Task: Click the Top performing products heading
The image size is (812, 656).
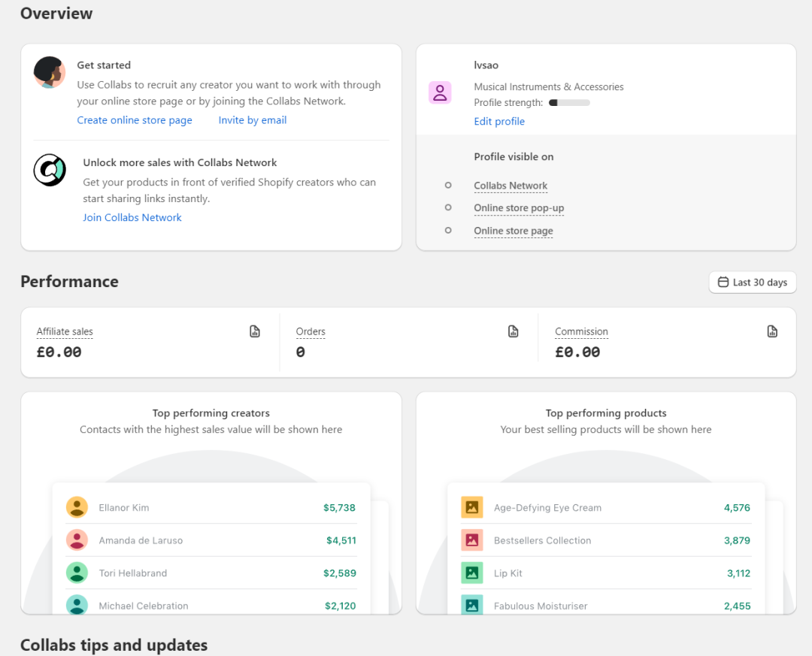Action: coord(606,413)
